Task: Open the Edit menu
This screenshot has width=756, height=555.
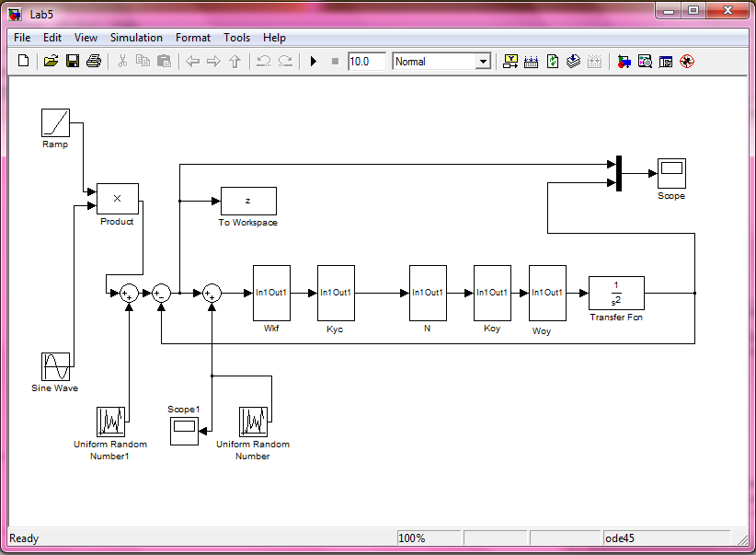Action: tap(52, 38)
